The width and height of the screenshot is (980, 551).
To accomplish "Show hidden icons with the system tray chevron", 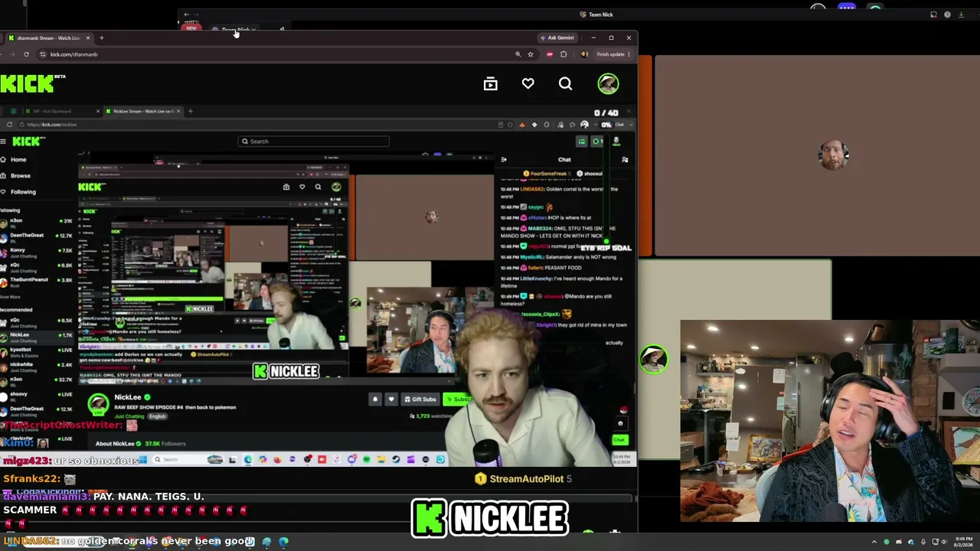I will [x=874, y=542].
